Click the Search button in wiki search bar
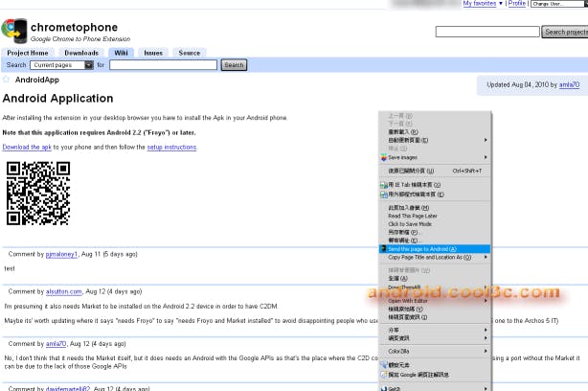 [x=234, y=65]
